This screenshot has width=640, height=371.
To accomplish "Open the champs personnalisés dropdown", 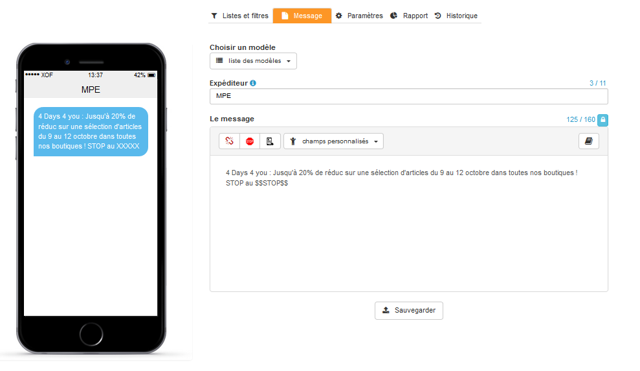I will pyautogui.click(x=333, y=141).
